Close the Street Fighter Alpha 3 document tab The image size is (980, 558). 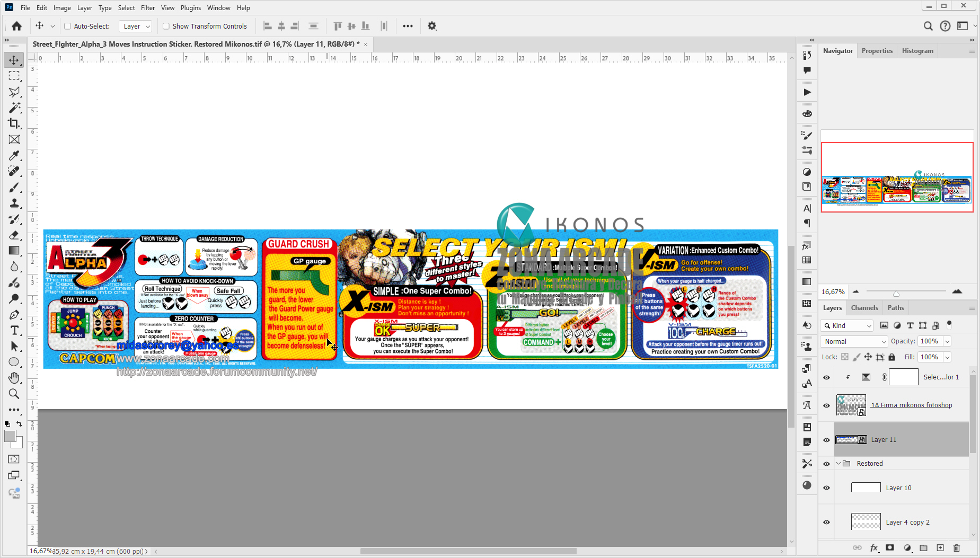tap(366, 45)
